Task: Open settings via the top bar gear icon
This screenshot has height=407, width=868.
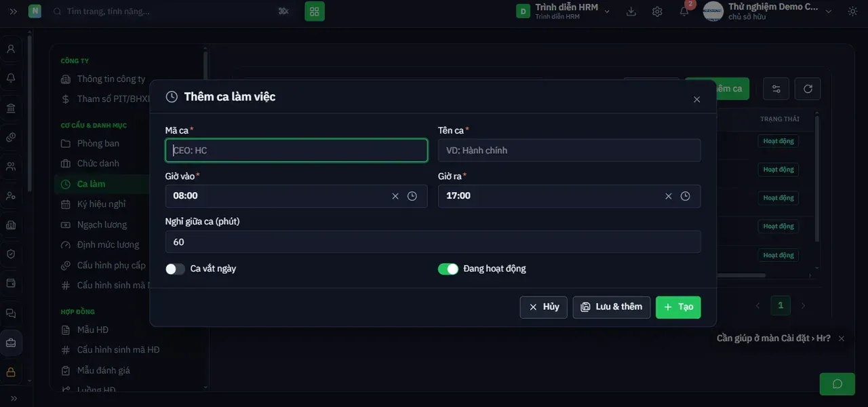Action: click(x=657, y=12)
